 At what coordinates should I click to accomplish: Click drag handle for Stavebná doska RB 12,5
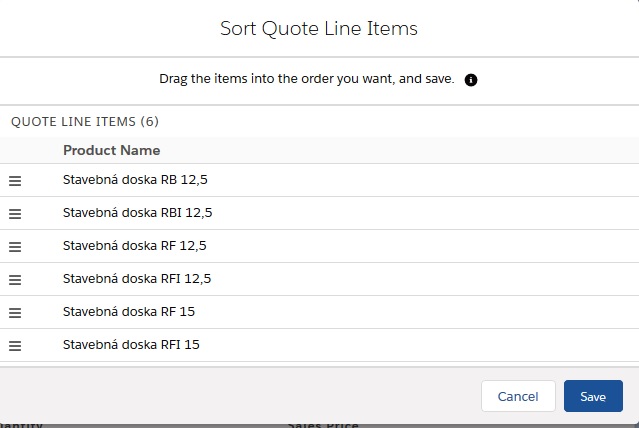pyautogui.click(x=15, y=180)
